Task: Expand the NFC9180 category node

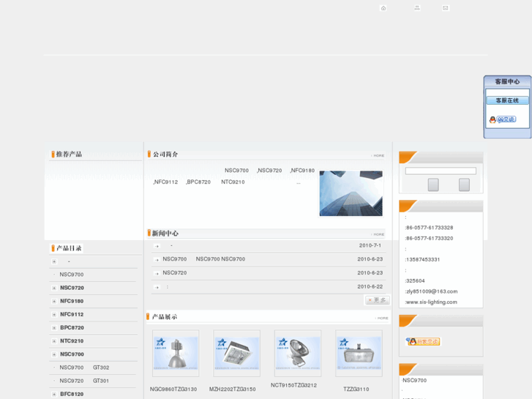Action: pos(54,301)
